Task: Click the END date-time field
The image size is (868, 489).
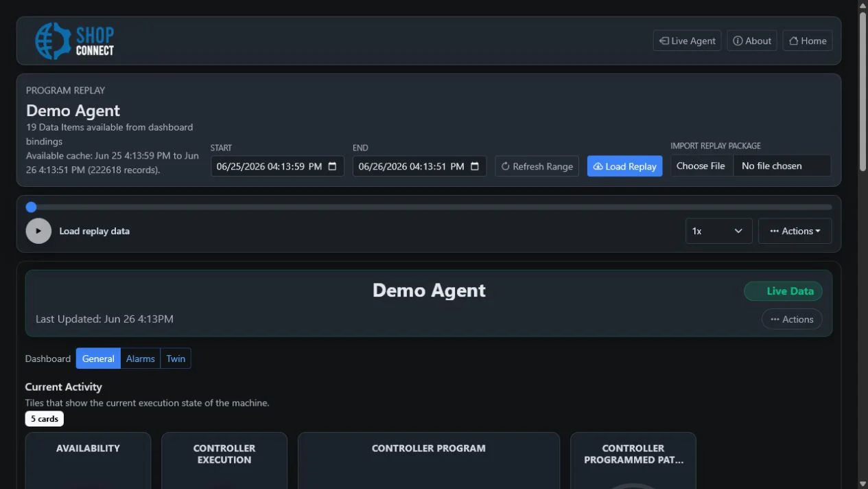Action: [x=419, y=166]
